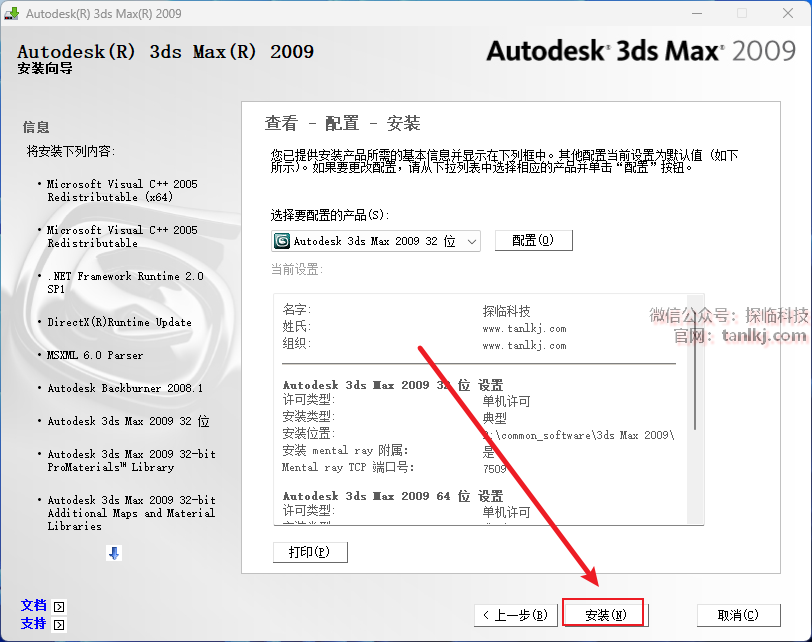812x642 pixels.
Task: Click the 安装类型 value 典型
Action: click(x=495, y=418)
